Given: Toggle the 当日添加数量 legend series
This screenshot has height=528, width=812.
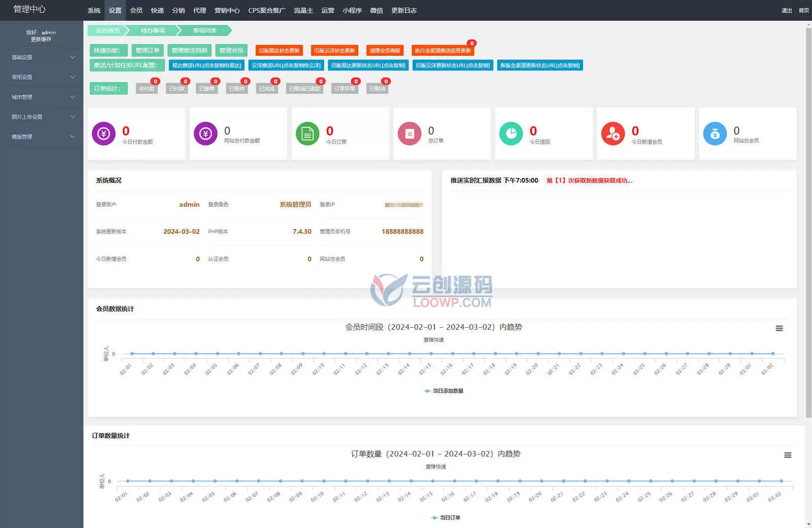Looking at the screenshot, I should [444, 391].
